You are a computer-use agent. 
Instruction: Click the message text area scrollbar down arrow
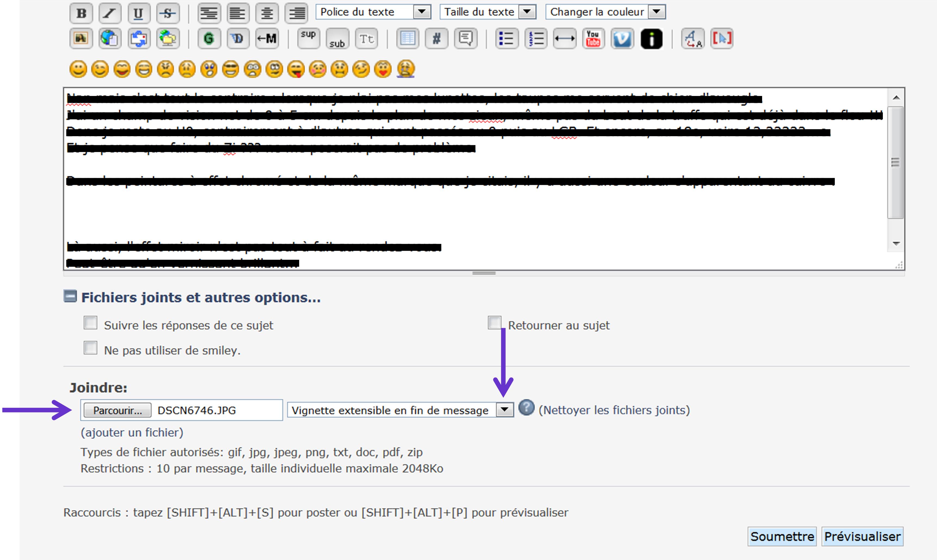click(896, 243)
